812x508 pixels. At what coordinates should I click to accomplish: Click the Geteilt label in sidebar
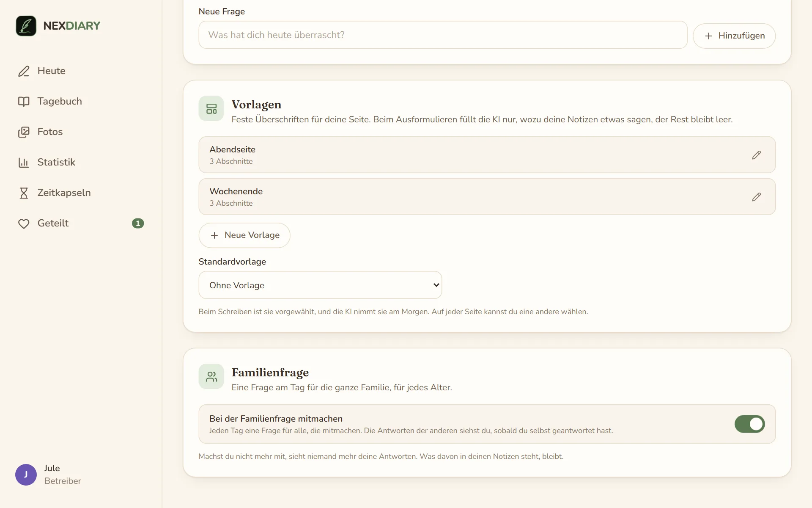pyautogui.click(x=53, y=223)
